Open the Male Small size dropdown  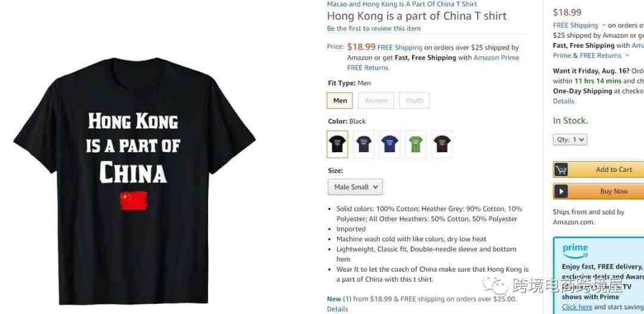coord(355,187)
